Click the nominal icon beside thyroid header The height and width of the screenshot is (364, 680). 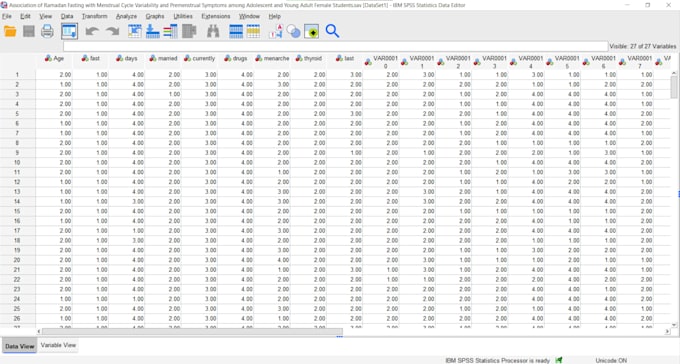pos(299,58)
